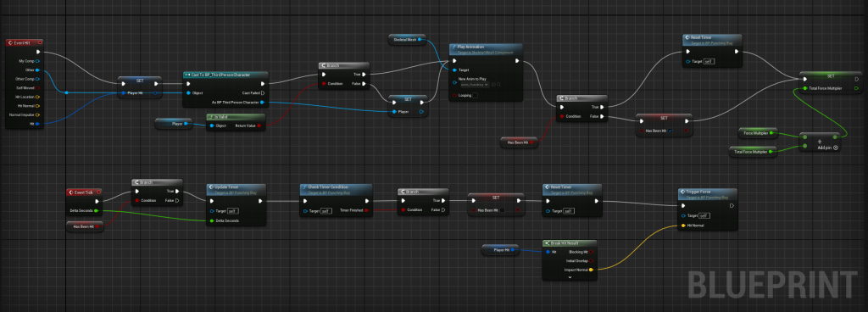Viewport: 868px width, 312px height.
Task: Click the self Target field on Update Timer
Action: point(233,211)
